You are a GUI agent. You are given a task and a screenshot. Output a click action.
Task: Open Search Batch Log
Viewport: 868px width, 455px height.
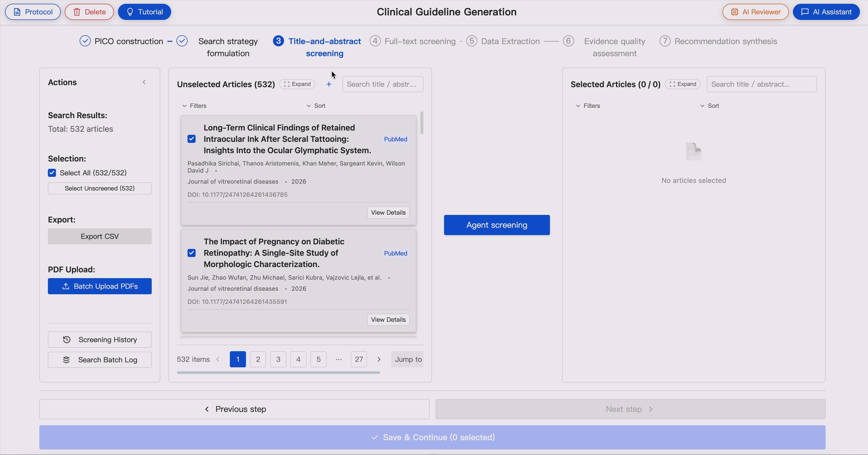point(100,360)
